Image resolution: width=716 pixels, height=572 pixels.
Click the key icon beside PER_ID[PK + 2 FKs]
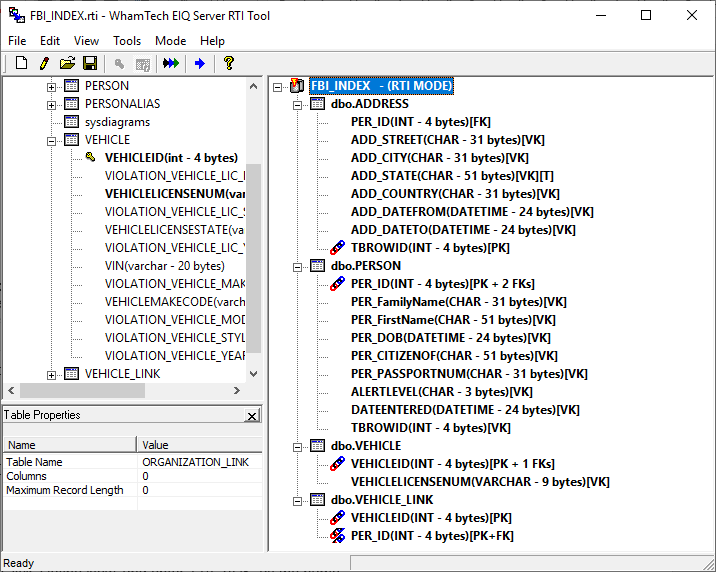(337, 283)
